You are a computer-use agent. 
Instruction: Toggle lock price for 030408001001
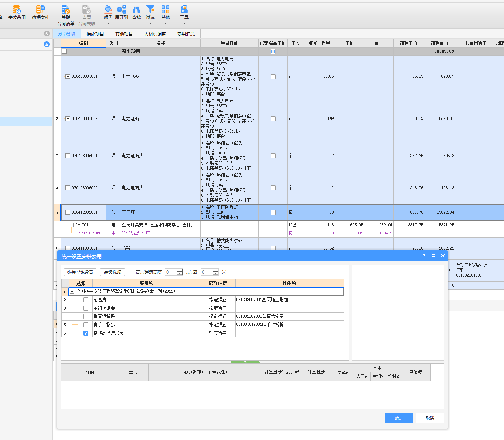coord(273,77)
